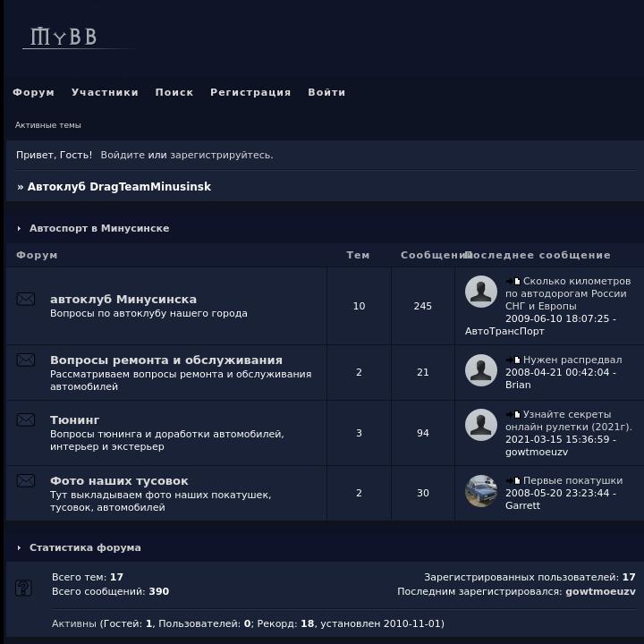Screen dimensions: 644x644
Task: Click Зарегистрированных пользователей: 17 statistic
Action: coord(530,577)
